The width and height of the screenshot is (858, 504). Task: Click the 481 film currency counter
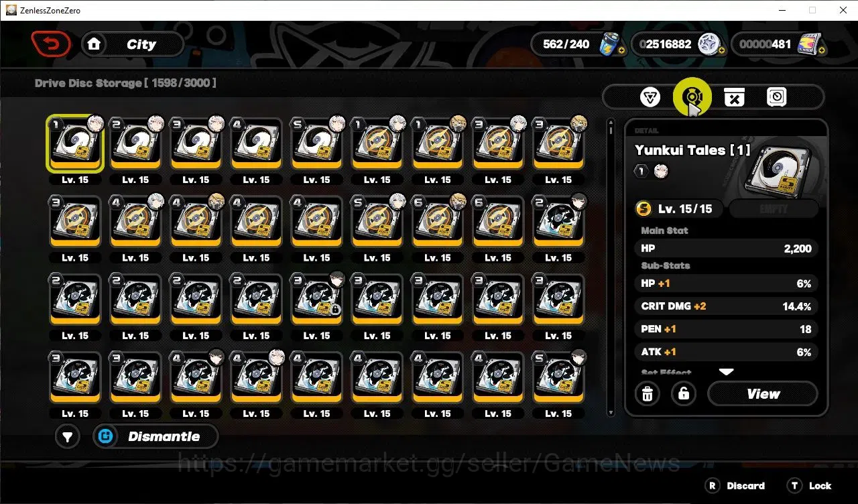tap(765, 44)
